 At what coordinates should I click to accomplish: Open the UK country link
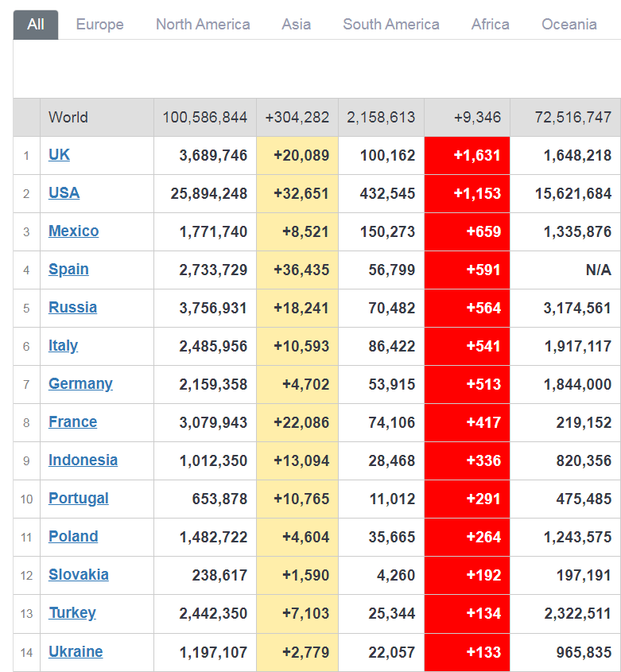(59, 155)
